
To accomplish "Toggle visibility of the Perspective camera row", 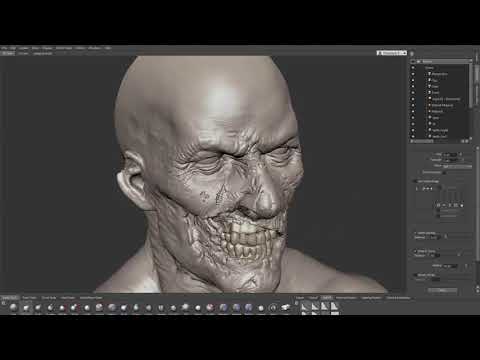I will pyautogui.click(x=413, y=74).
